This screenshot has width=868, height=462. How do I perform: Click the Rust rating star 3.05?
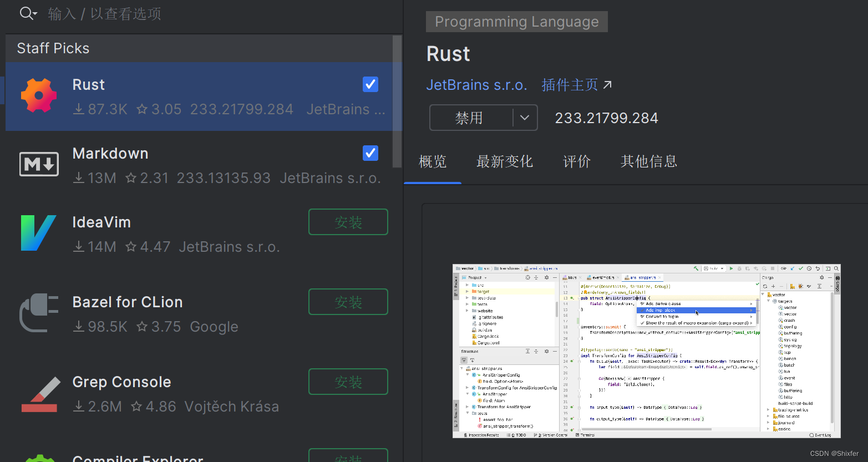[x=159, y=109]
